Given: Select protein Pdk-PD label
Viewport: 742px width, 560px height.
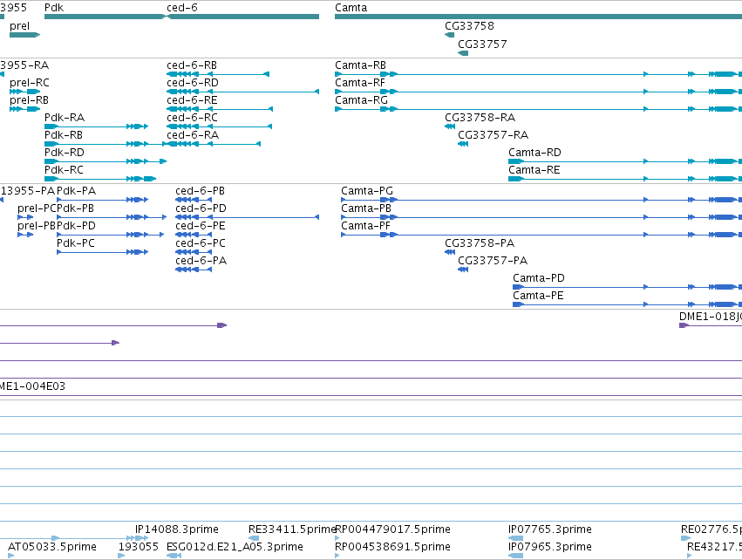Looking at the screenshot, I should coord(76,226).
